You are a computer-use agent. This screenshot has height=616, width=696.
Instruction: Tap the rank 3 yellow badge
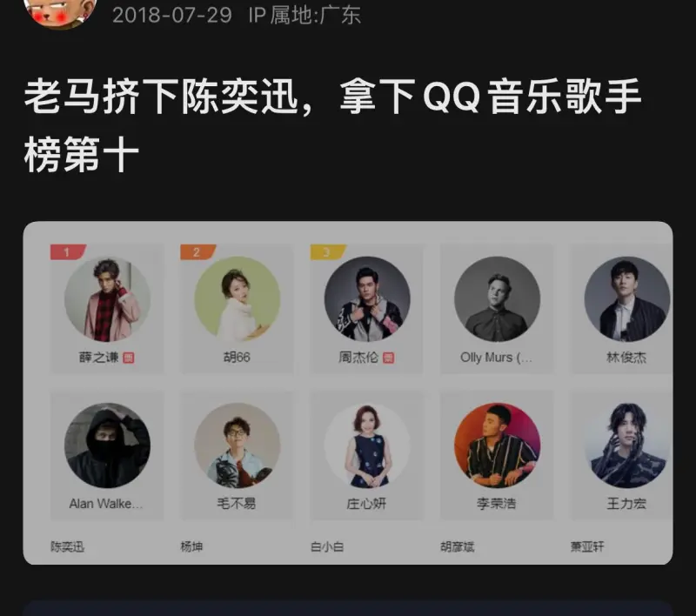(x=328, y=252)
